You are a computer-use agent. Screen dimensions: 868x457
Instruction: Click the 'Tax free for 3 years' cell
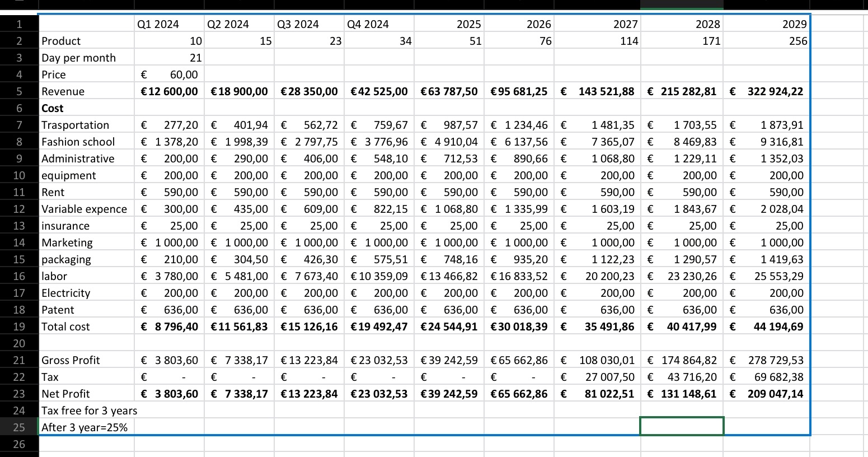click(x=88, y=410)
